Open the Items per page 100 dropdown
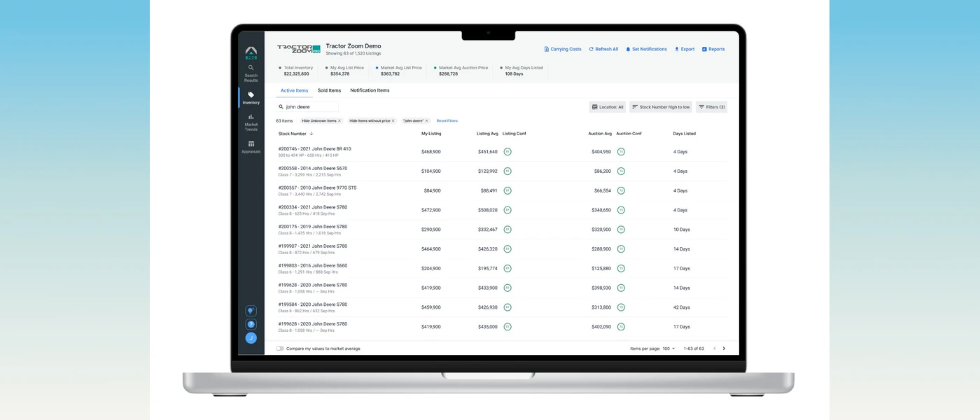Screen dimensions: 980x420 click(x=669, y=349)
